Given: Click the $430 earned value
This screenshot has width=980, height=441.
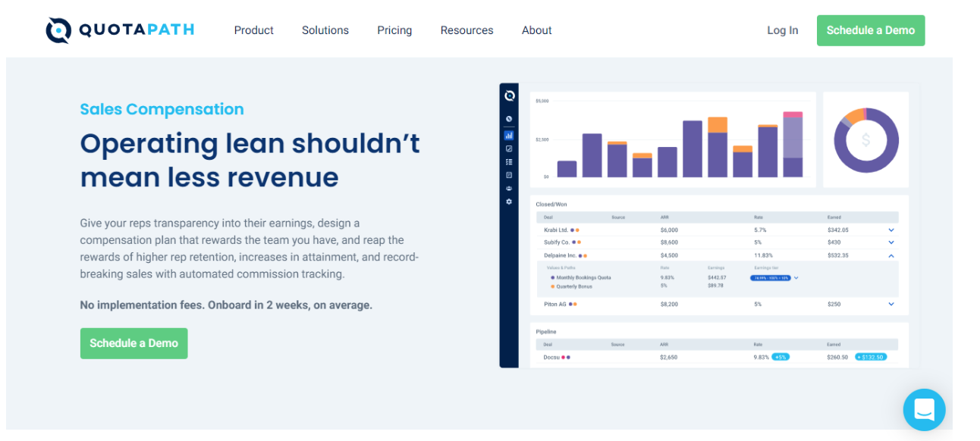Looking at the screenshot, I should click(834, 242).
